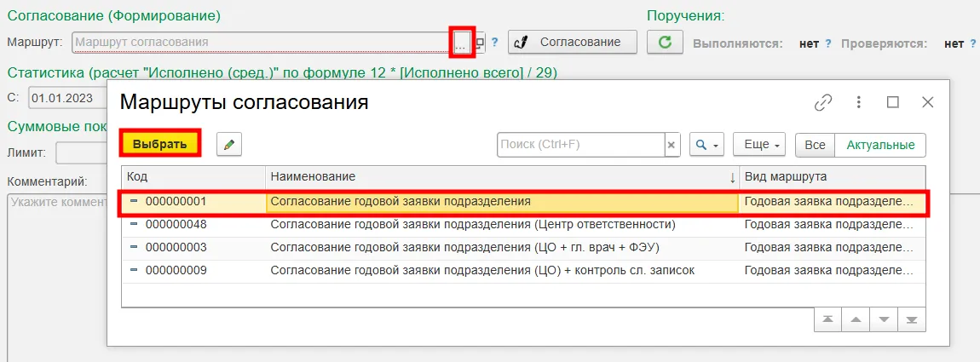Viewport: 980px width, 362px height.
Task: Select row with code 000000003
Action: (x=523, y=248)
